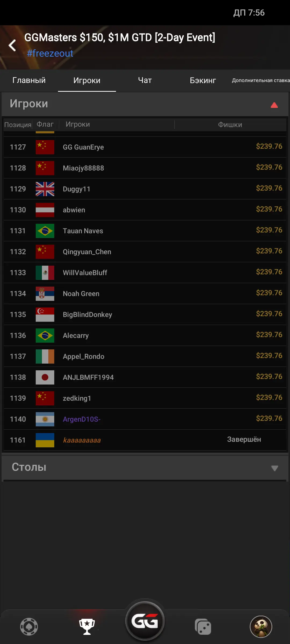
Task: Click the United Kingdom flag beside Duggy11
Action: tap(45, 189)
